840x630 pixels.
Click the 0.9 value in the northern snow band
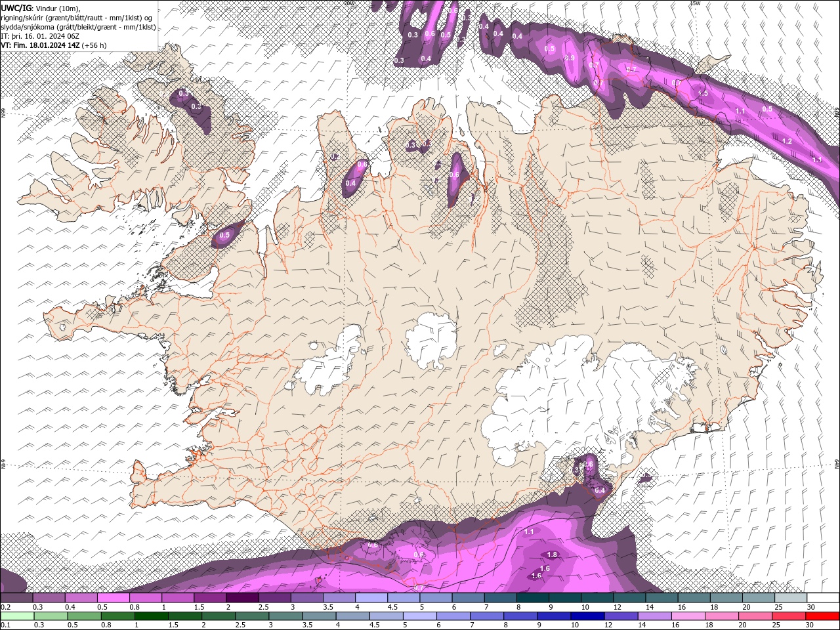[570, 58]
